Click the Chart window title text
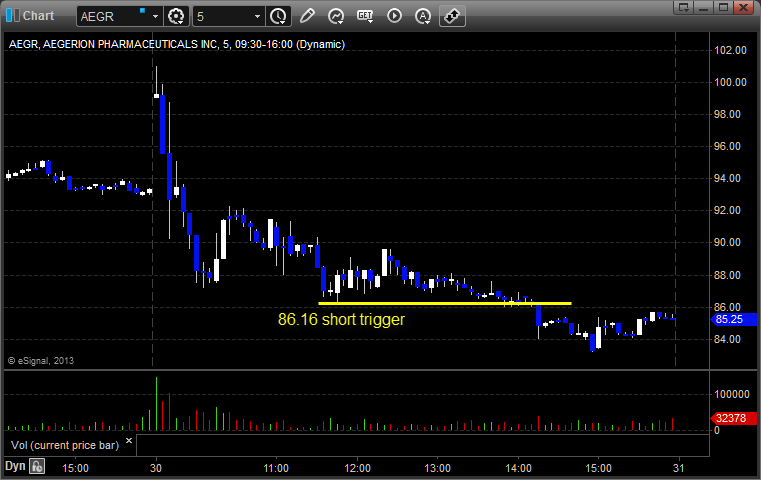The image size is (761, 480). 38,16
